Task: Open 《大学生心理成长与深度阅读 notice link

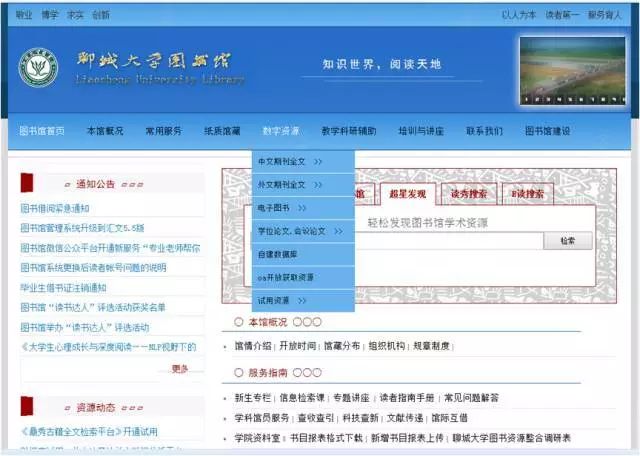Action: coord(109,347)
